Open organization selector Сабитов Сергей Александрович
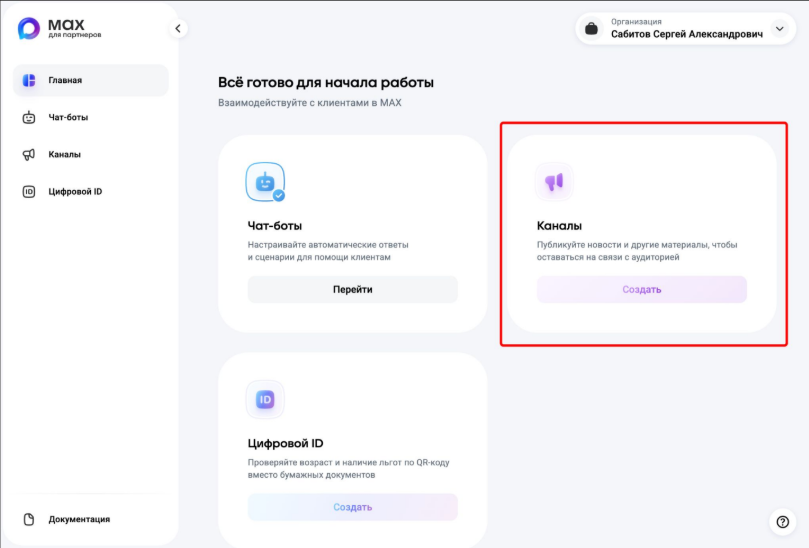This screenshot has width=809, height=548. 686,33
